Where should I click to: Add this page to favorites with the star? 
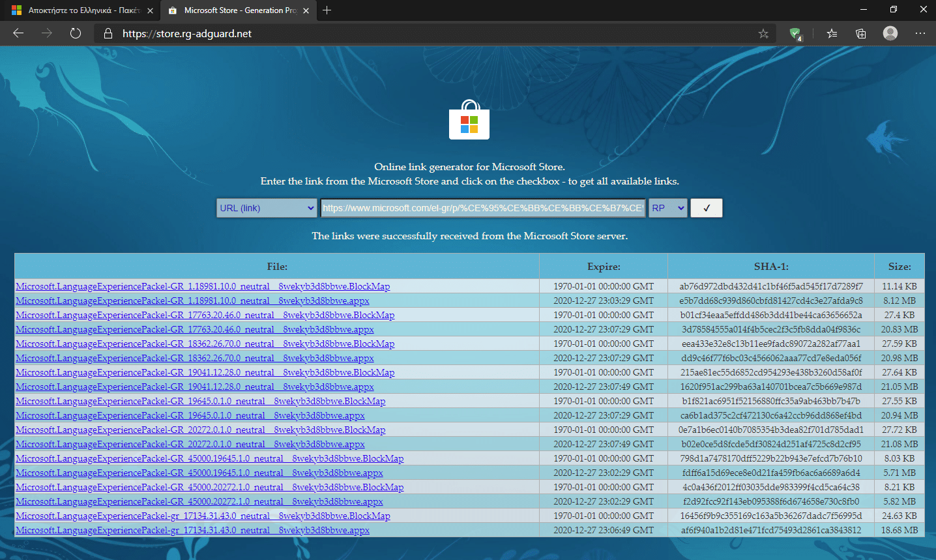[763, 34]
